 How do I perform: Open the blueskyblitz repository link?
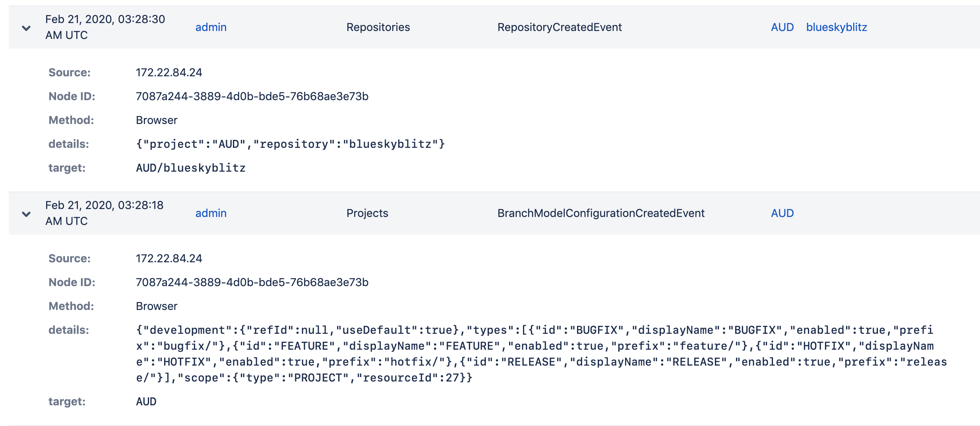tap(836, 27)
